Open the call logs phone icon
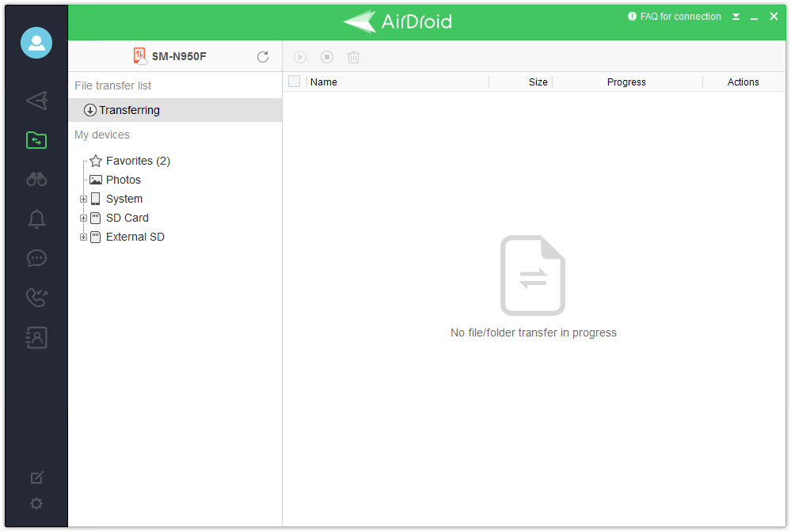Viewport: 791px width, 532px height. (36, 298)
